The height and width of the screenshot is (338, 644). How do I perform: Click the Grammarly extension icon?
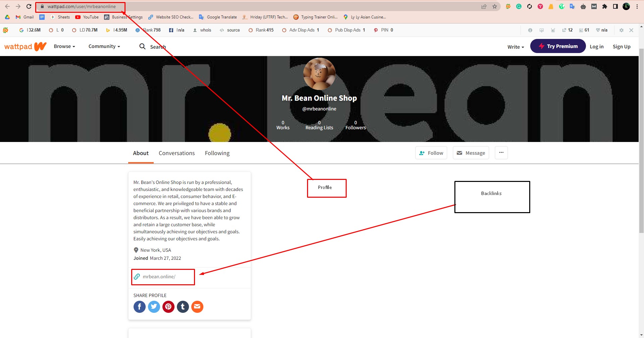519,6
